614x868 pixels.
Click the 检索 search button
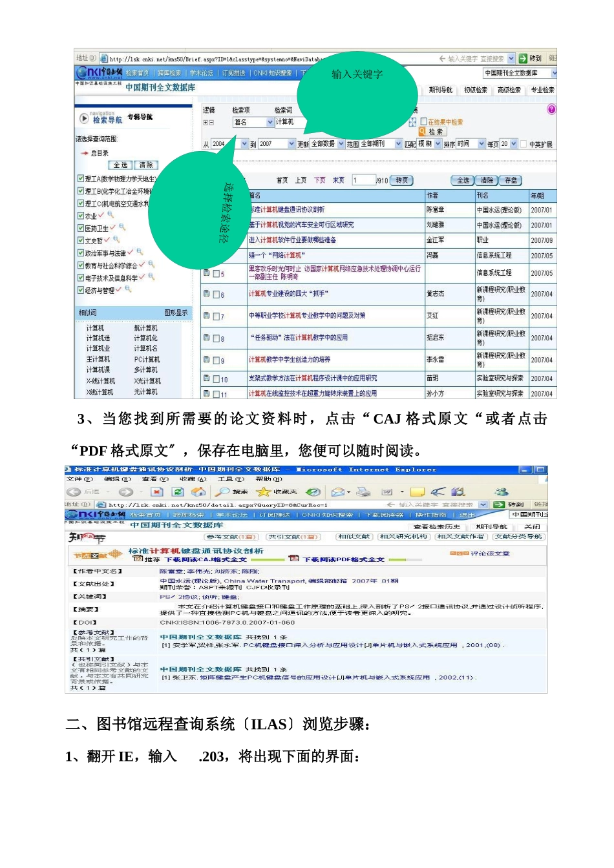(432, 132)
